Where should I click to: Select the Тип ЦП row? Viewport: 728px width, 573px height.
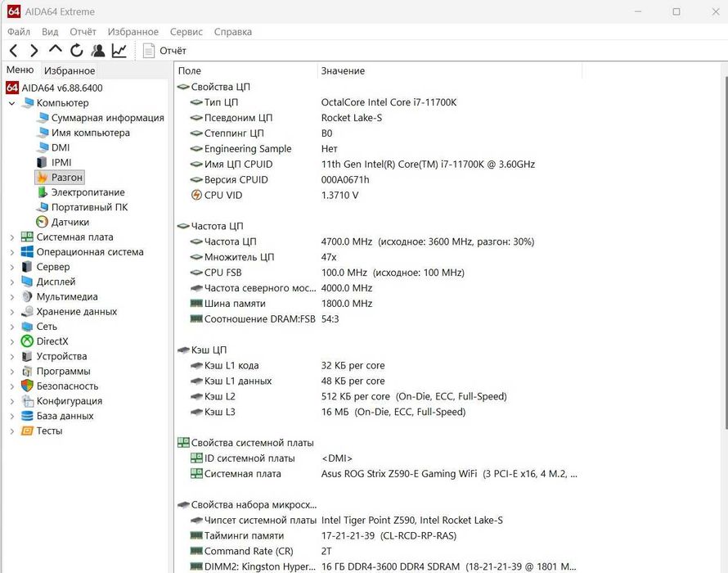coord(379,102)
